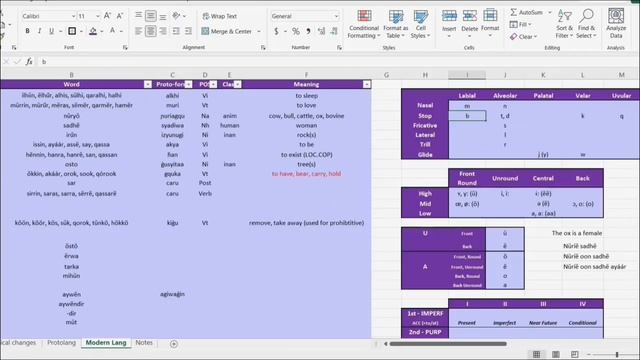Add a new sheet
This screenshot has height=360, width=640.
point(173,344)
